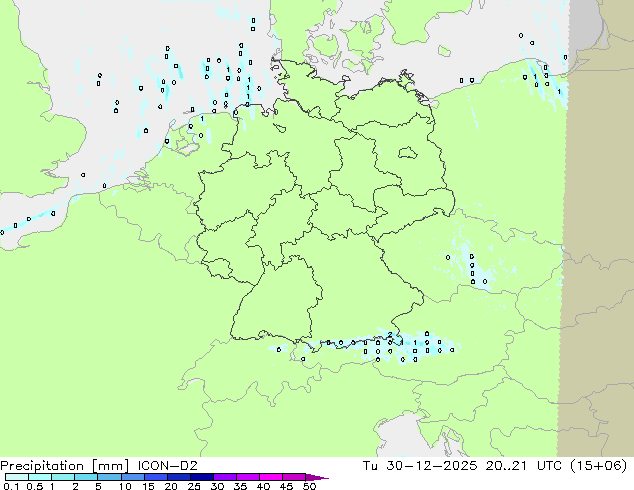Select the 2–5 mm legend swatch
Viewport: 634px width, 490px height.
pyautogui.click(x=86, y=477)
